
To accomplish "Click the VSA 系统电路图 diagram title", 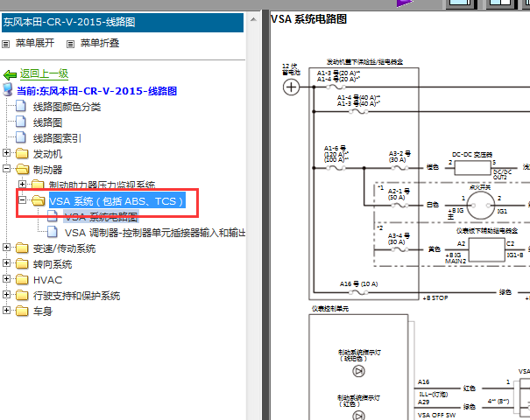I will coord(309,19).
